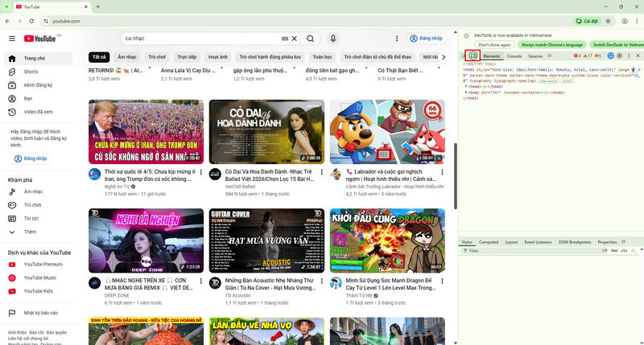This screenshot has height=345, width=644.
Task: Click Don't show again in DevTools
Action: (494, 45)
